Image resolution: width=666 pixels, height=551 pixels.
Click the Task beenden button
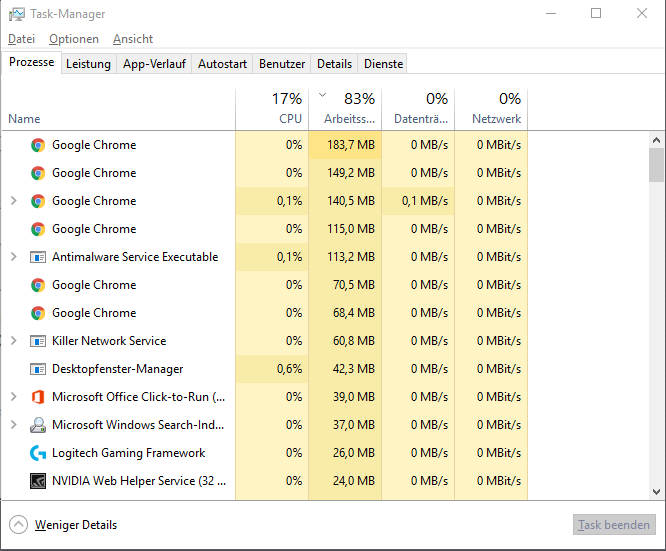tap(614, 525)
